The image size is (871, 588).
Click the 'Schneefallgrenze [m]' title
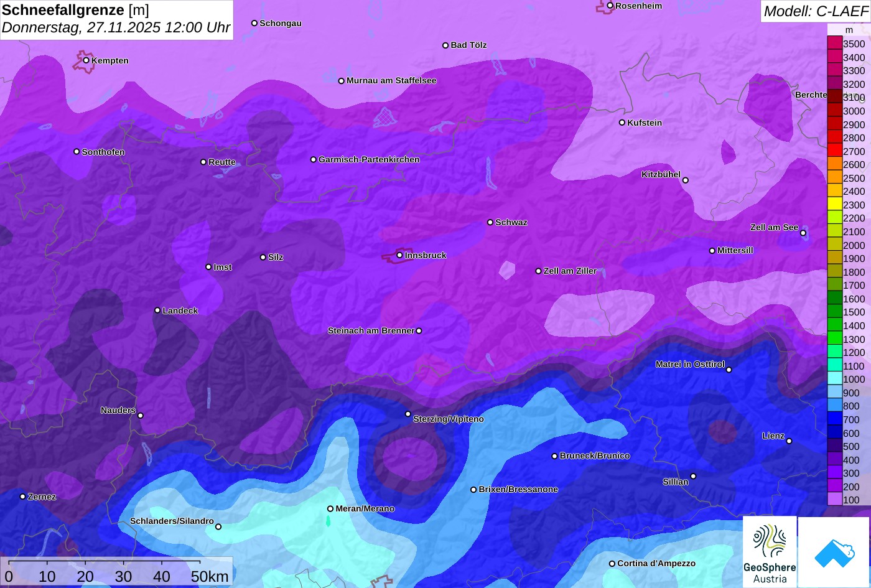75,10
